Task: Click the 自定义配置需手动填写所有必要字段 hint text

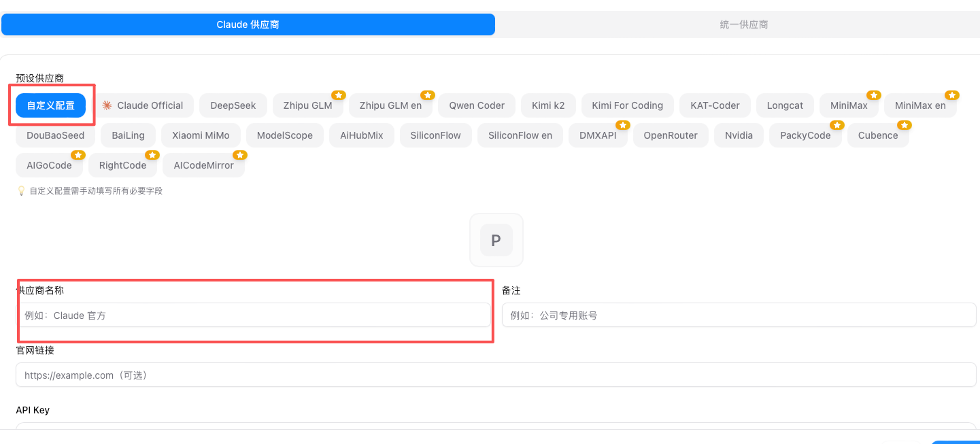Action: point(96,191)
